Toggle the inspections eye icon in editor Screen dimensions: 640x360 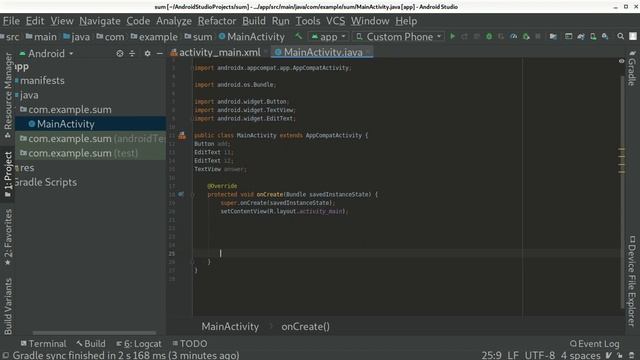[x=621, y=61]
